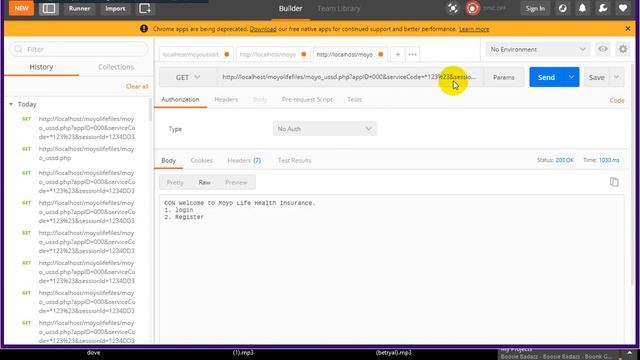640x360 pixels.
Task: Toggle the sidebar layout icon
Action: click(49, 8)
